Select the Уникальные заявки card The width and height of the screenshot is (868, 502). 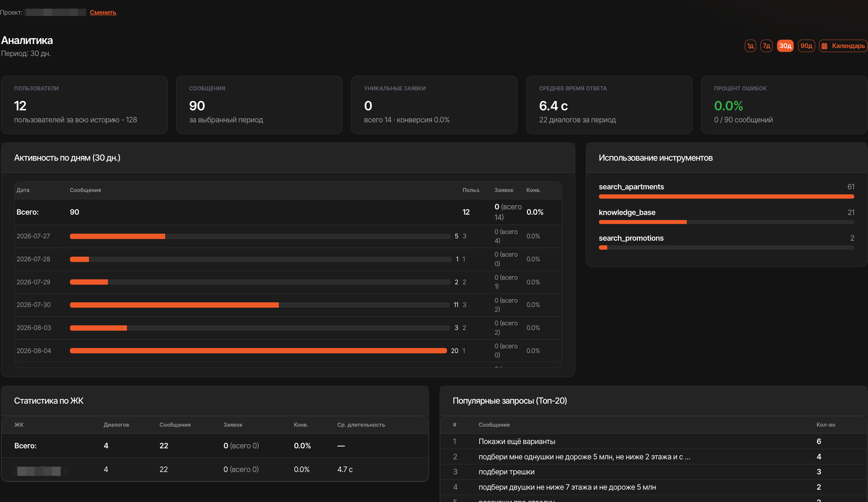pyautogui.click(x=434, y=105)
